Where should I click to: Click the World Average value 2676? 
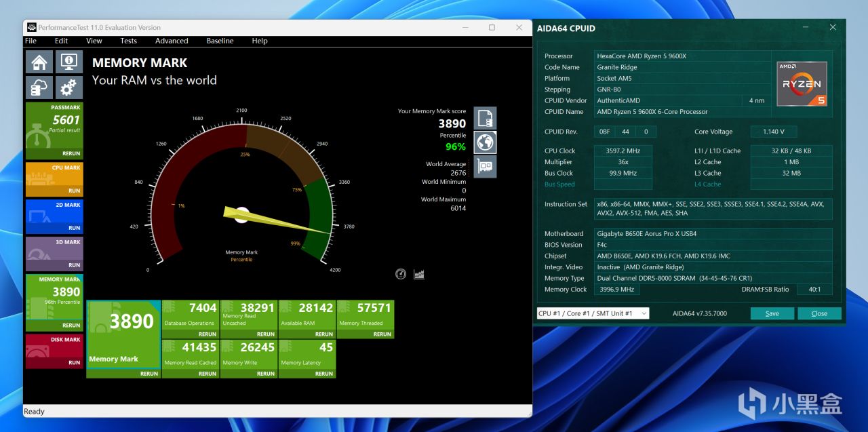(x=458, y=173)
